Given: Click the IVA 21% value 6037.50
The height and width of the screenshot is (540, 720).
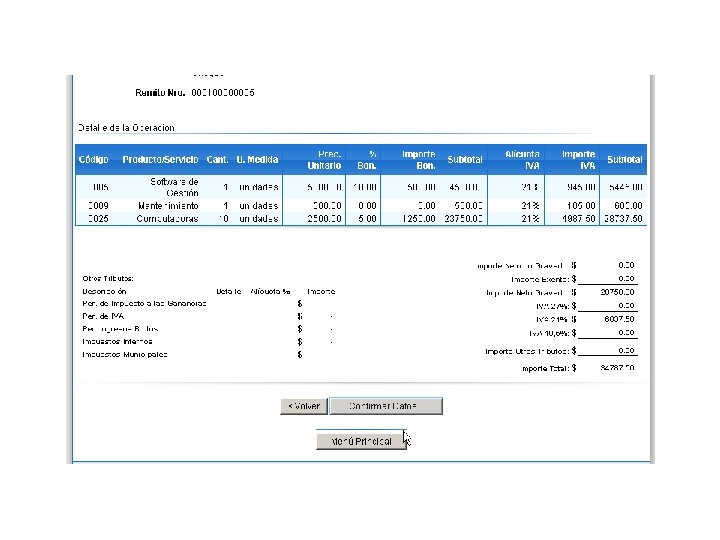Looking at the screenshot, I should 619,319.
